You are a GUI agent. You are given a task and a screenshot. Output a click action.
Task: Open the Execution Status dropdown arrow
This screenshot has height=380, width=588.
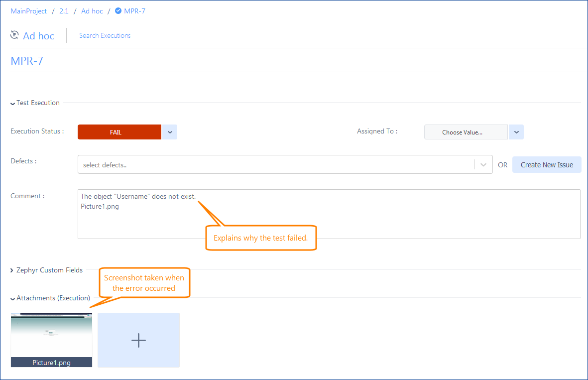tap(169, 131)
